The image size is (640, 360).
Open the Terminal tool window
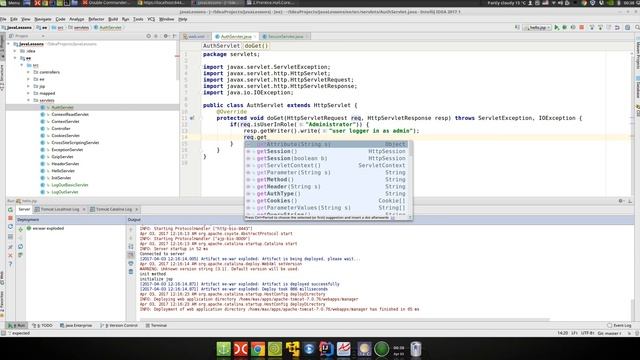coord(156,326)
